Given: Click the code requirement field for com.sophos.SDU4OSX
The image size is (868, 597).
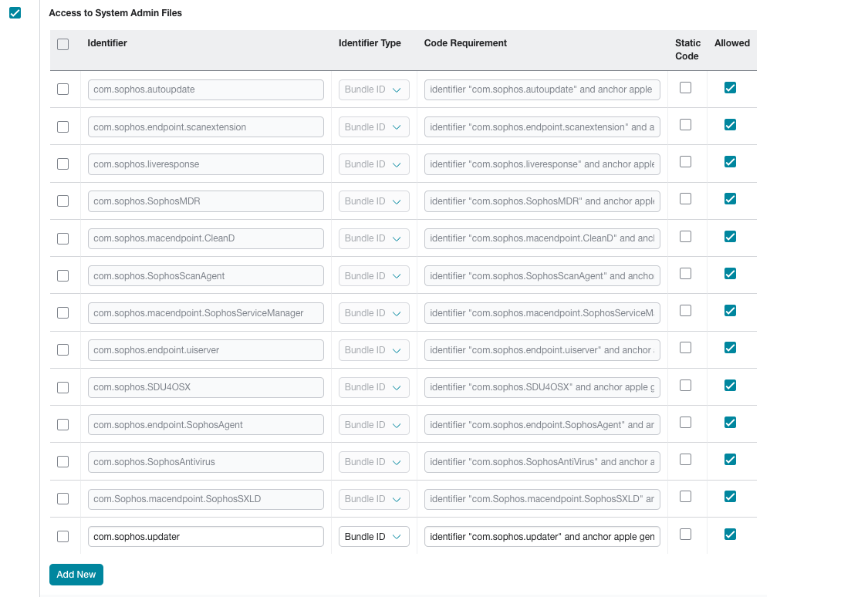Looking at the screenshot, I should 542,387.
